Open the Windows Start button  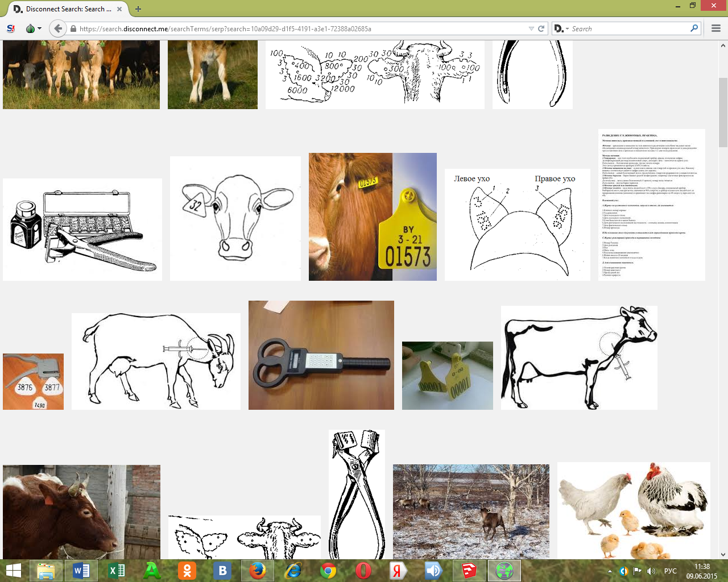13,571
